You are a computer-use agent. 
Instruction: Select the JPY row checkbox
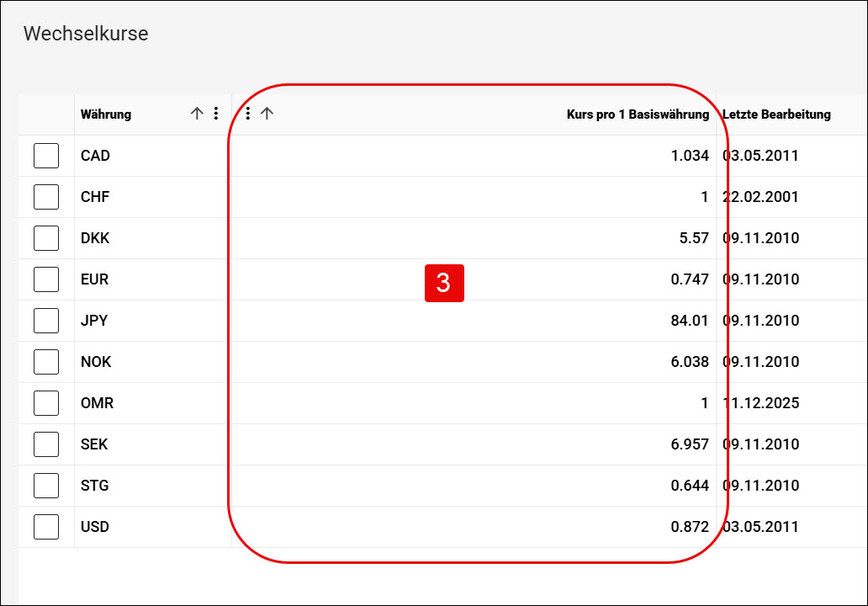46,321
